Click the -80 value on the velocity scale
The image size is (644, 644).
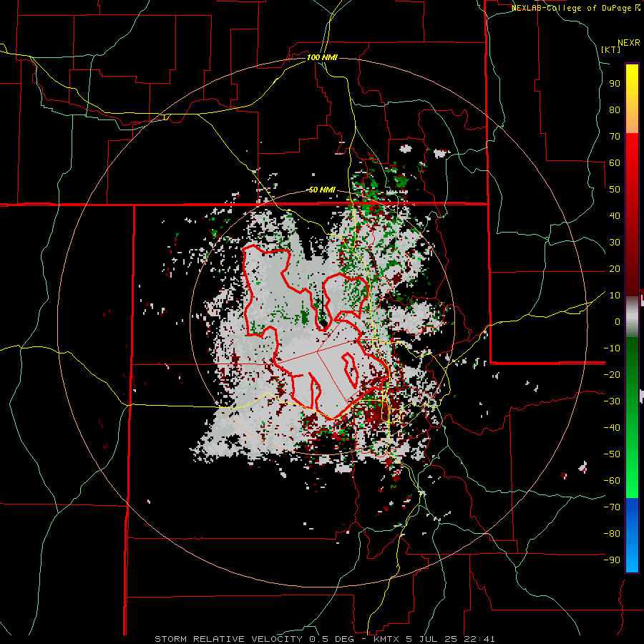click(x=612, y=534)
